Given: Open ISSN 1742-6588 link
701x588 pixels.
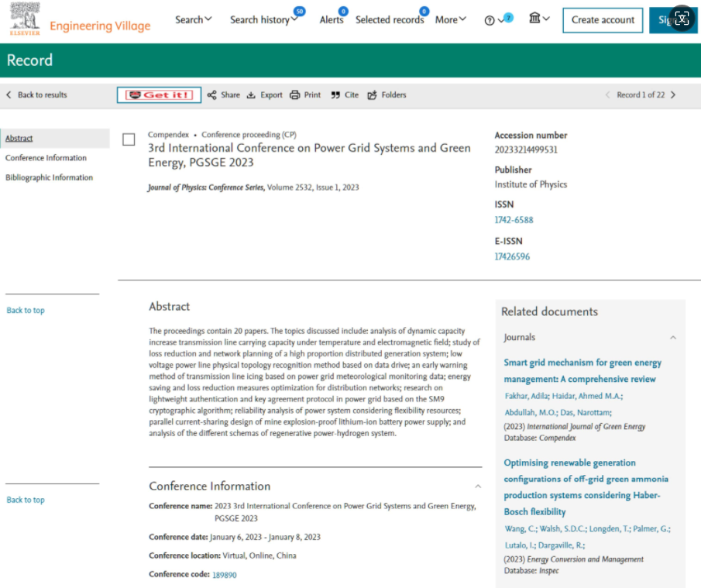Looking at the screenshot, I should 514,220.
